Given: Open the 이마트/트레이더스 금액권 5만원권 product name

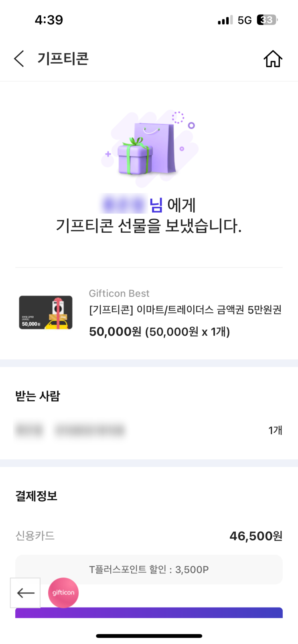Looking at the screenshot, I should [185, 310].
